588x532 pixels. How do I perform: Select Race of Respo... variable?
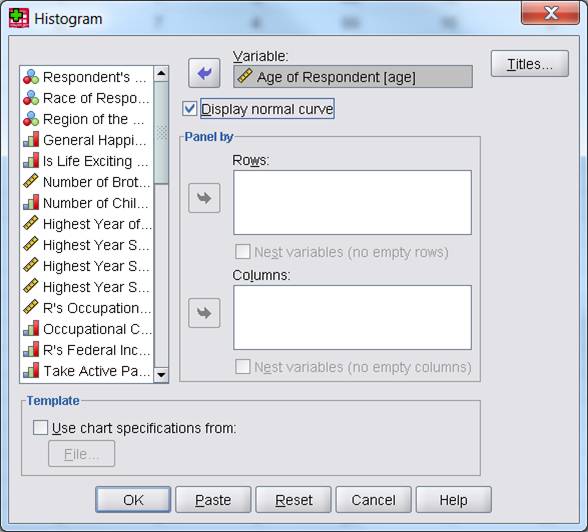(x=96, y=98)
